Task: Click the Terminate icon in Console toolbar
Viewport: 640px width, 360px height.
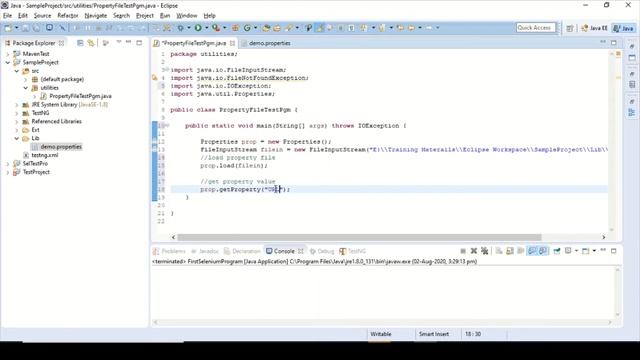Action: [463, 251]
